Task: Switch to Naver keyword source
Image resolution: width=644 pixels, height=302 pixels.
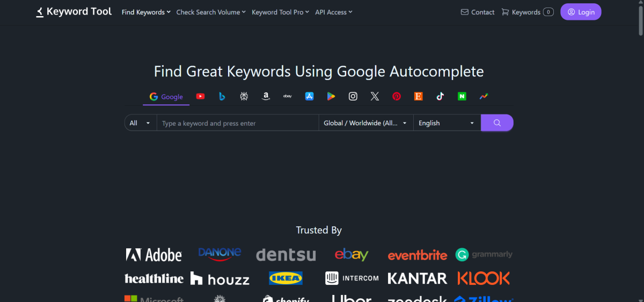Action: [x=462, y=96]
